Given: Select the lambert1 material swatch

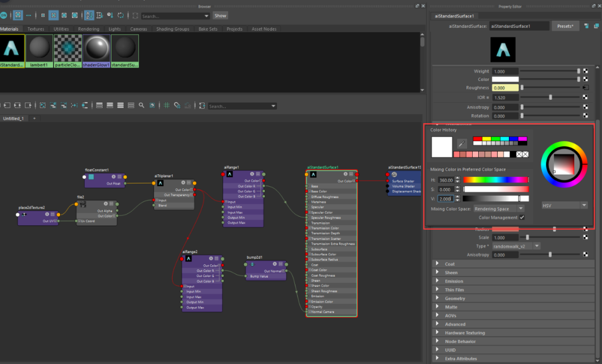Looking at the screenshot, I should click(39, 51).
